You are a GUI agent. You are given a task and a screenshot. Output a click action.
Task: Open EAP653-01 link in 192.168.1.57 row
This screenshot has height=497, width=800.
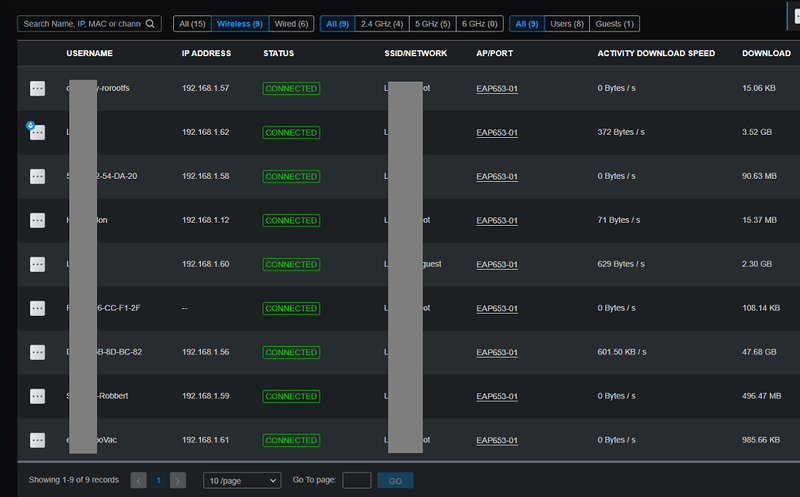pos(497,88)
